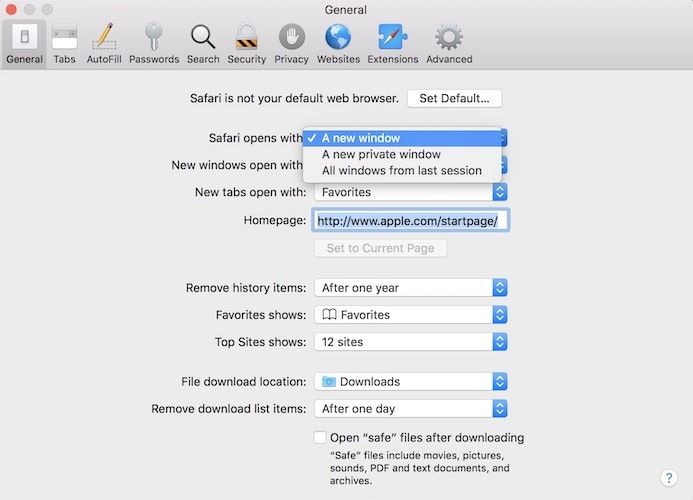Switch to the Privacy hand icon
This screenshot has width=693, height=500.
(x=291, y=44)
